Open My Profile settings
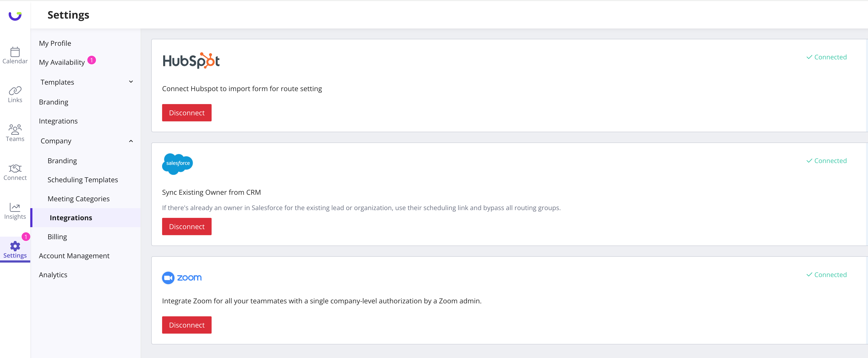Image resolution: width=868 pixels, height=358 pixels. click(55, 43)
